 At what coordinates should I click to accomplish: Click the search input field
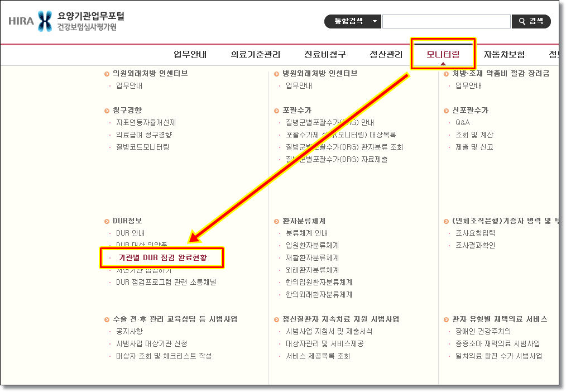pos(446,21)
